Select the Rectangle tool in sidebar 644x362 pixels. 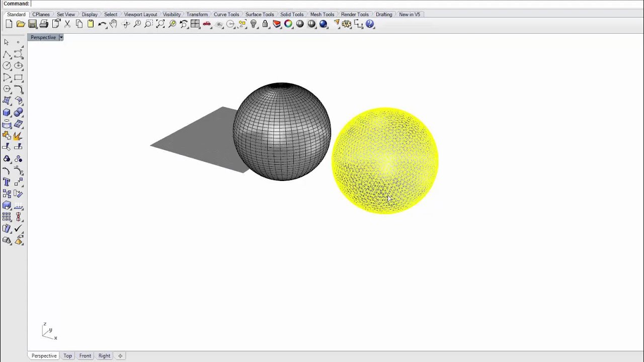19,77
